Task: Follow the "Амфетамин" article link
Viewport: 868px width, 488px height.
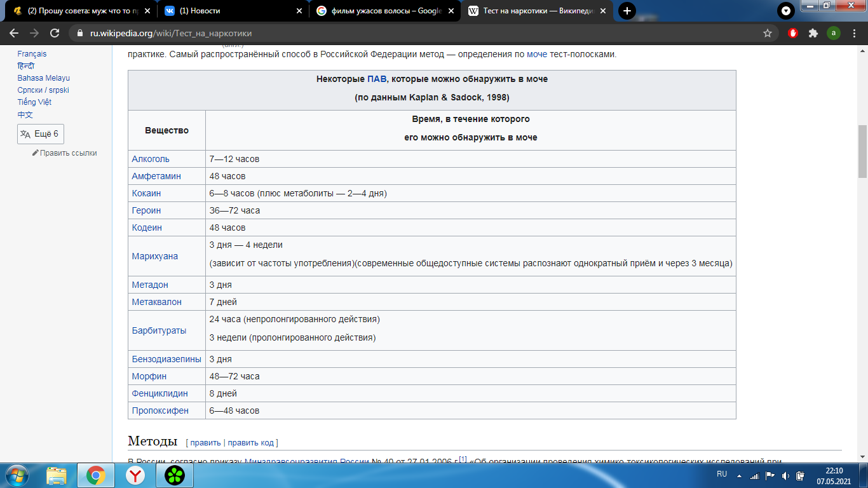Action: click(x=156, y=176)
